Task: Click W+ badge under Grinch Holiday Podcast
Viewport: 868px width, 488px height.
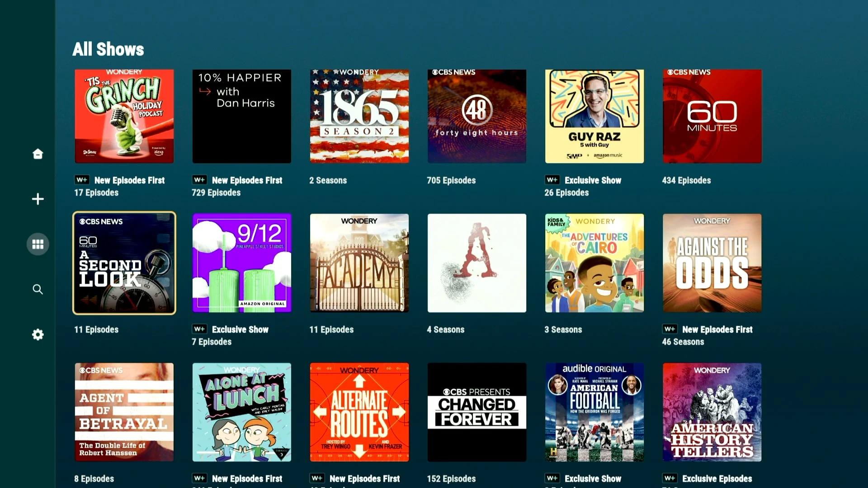Action: [82, 180]
